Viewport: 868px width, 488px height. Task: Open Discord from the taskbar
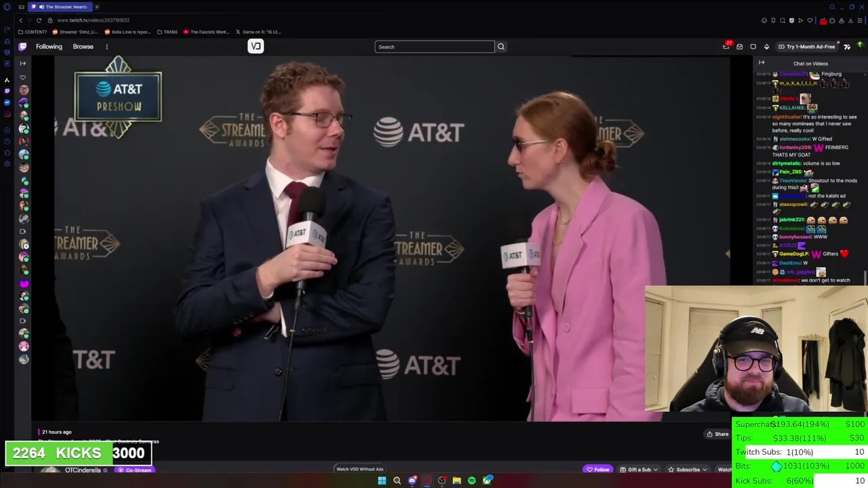click(412, 481)
